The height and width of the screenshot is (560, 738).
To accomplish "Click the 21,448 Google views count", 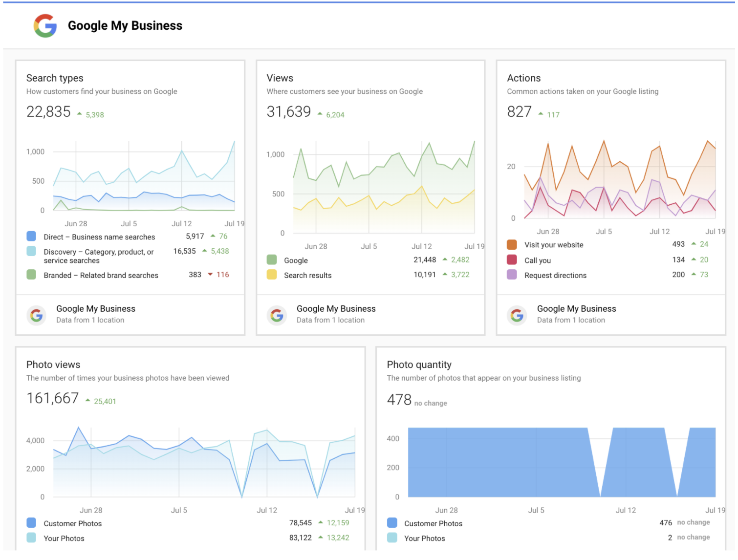I will pos(425,260).
